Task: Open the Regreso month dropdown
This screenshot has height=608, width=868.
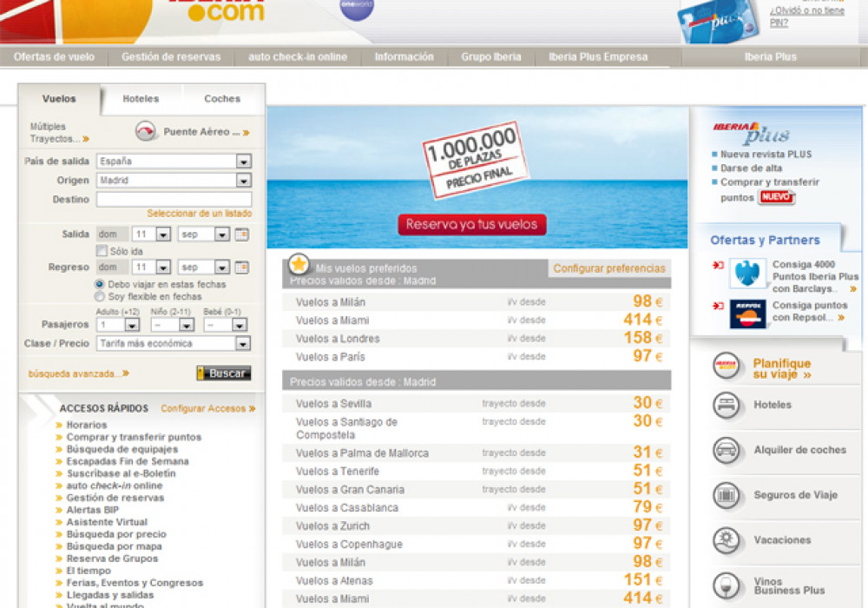Action: (221, 268)
